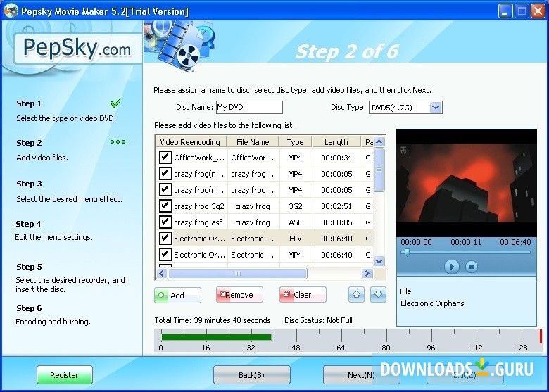Viewport: 549px width, 392px height.
Task: Click the green disc capacity usage bar
Action: [216, 337]
